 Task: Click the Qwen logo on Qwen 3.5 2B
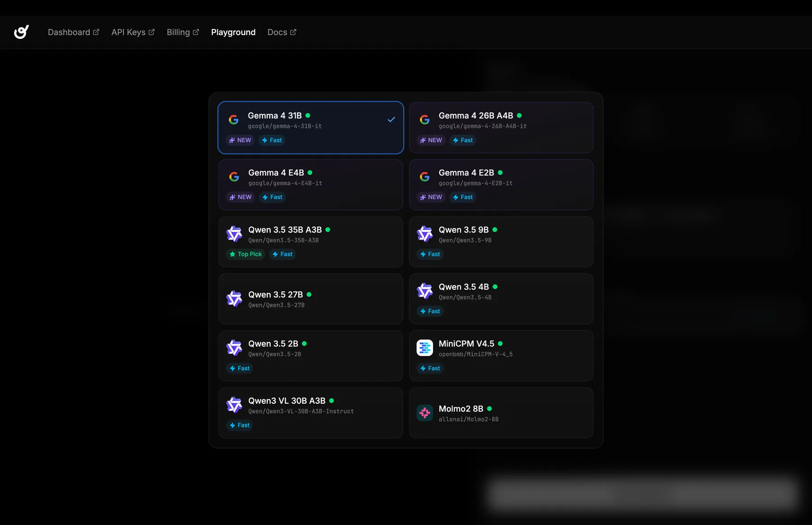click(234, 348)
